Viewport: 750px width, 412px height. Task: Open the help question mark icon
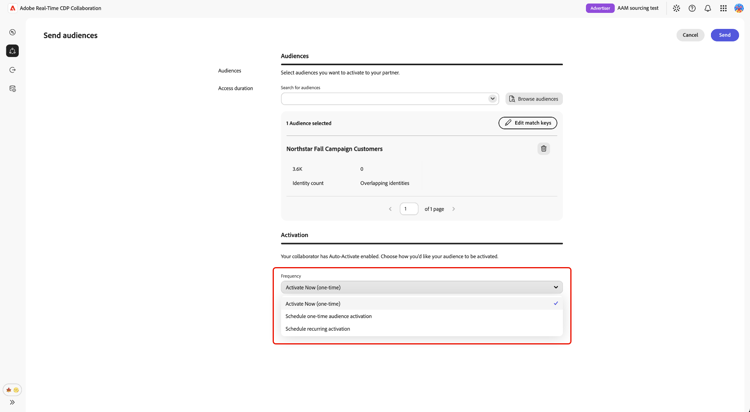[x=692, y=8]
